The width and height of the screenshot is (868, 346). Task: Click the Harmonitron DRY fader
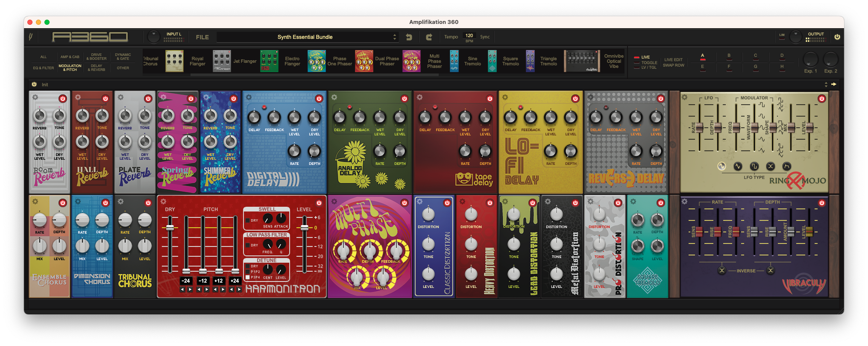[x=170, y=228]
